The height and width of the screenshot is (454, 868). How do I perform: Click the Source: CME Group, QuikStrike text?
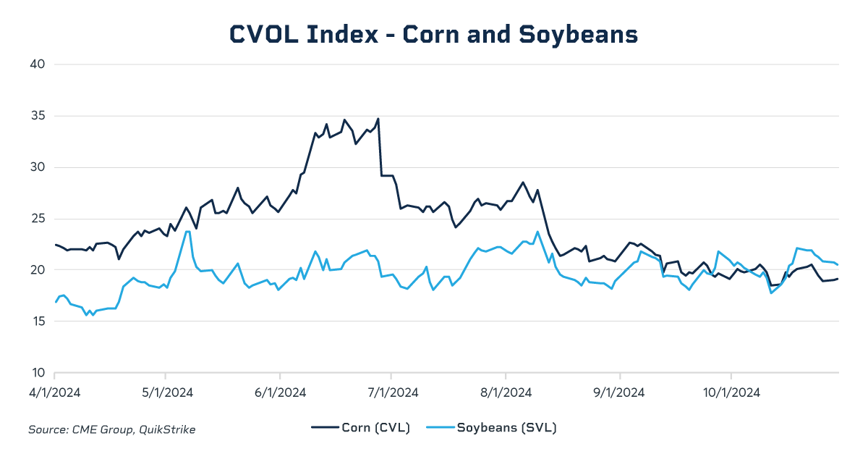[112, 430]
